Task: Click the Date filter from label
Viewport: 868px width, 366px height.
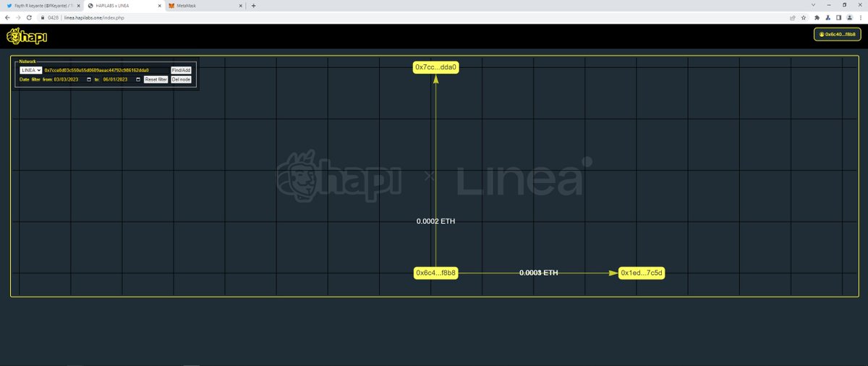Action: coord(36,80)
